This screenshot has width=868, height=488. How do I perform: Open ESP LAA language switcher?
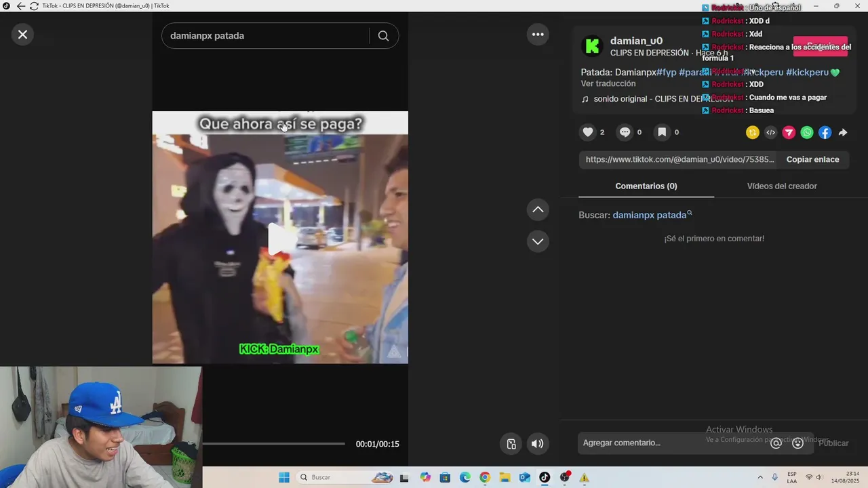coord(792,477)
